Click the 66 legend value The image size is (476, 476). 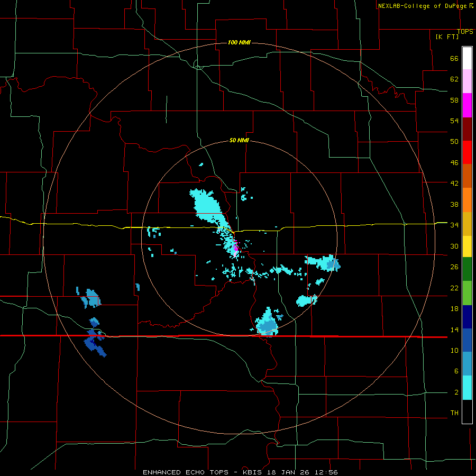[454, 58]
